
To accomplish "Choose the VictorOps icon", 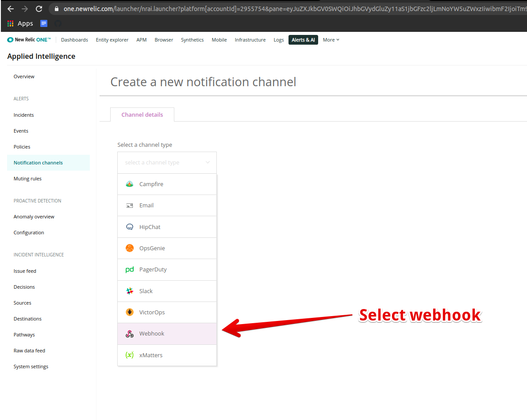I will pos(129,312).
